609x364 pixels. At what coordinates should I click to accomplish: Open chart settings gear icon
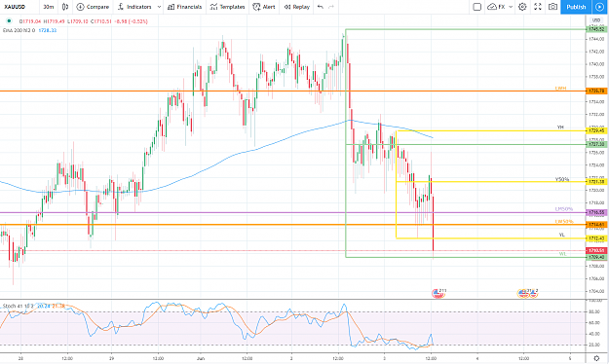523,7
